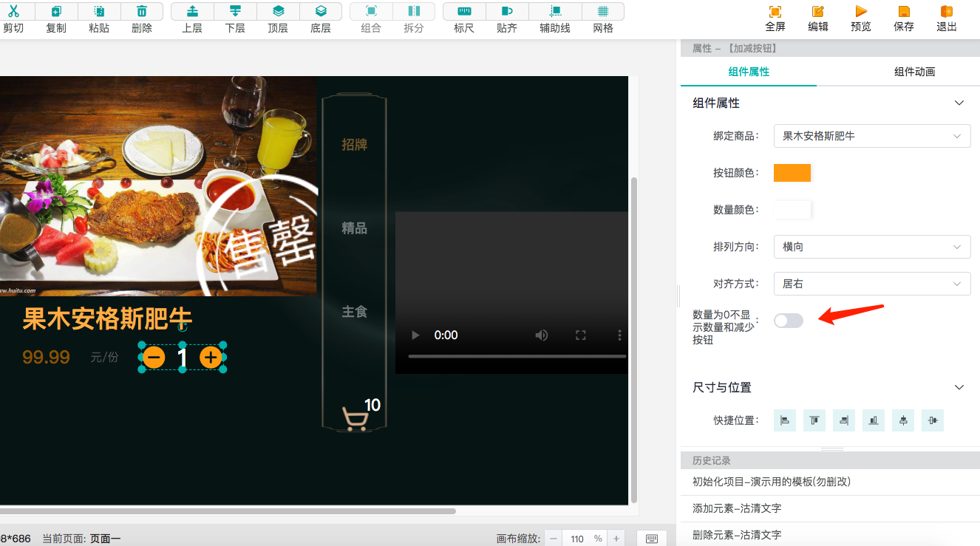Move element to 顶层 (top layer)
This screenshot has height=546, width=980.
click(x=278, y=19)
